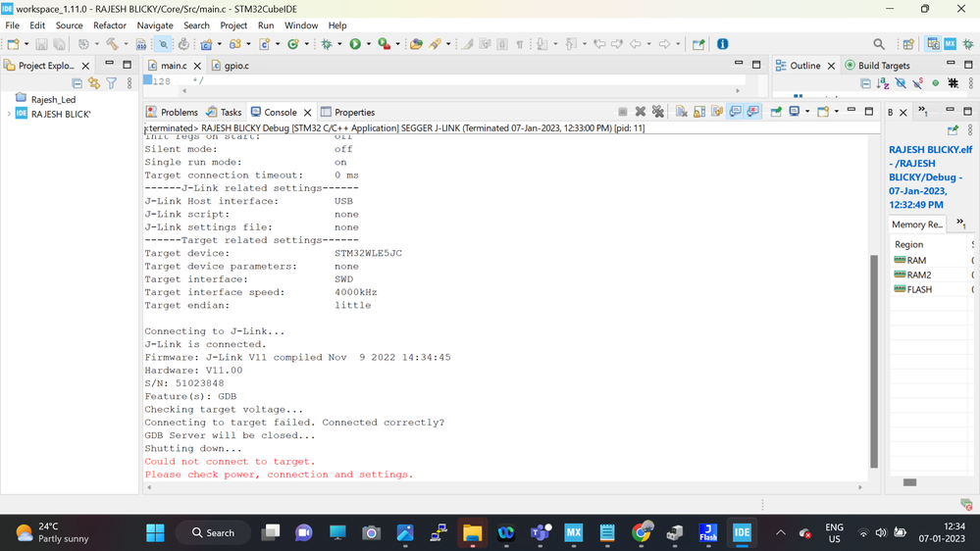Viewport: 980px width, 551px height.
Task: Click the J-Flash taskbar icon
Action: point(707,532)
